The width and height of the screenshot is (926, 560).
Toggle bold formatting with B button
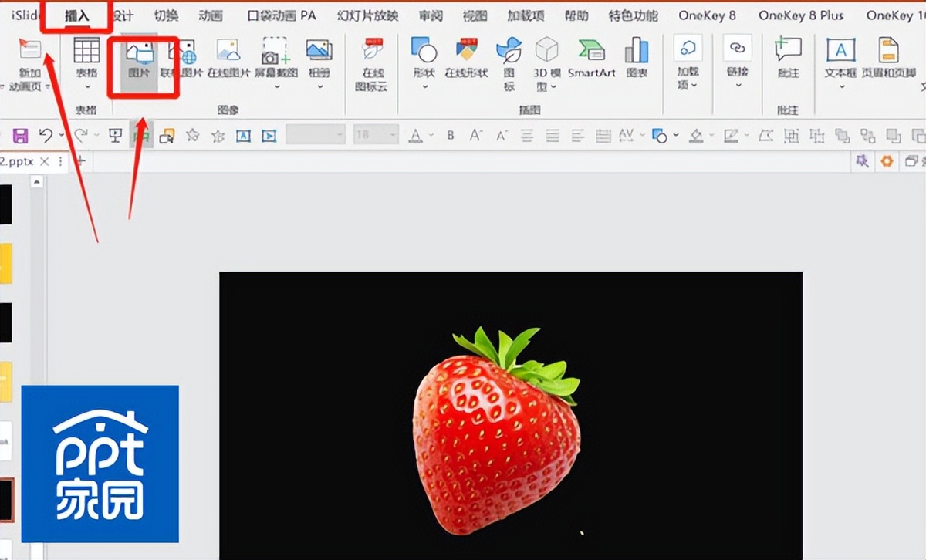tap(451, 137)
